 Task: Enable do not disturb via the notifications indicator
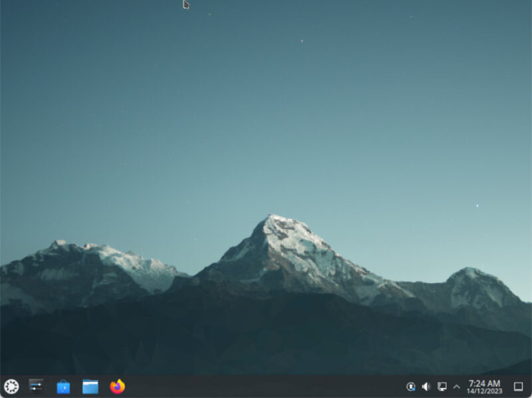[412, 385]
